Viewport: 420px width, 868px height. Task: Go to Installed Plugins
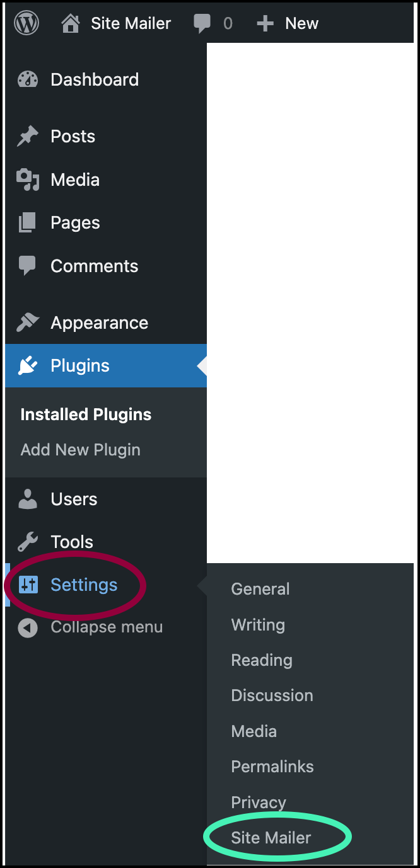tap(86, 414)
